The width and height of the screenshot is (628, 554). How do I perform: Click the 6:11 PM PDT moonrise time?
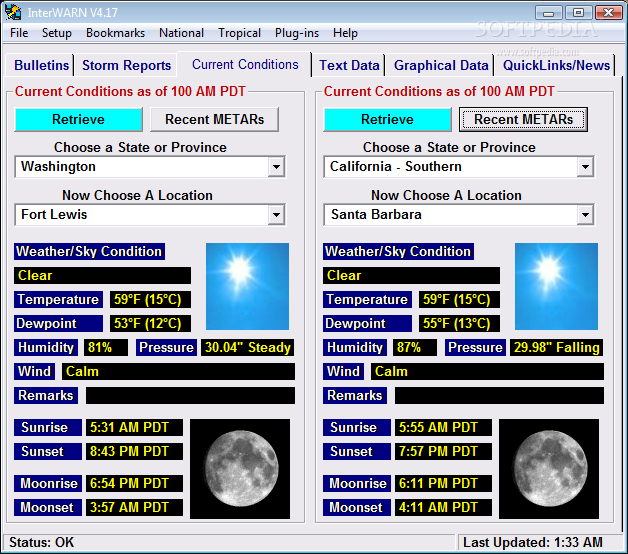pos(443,483)
